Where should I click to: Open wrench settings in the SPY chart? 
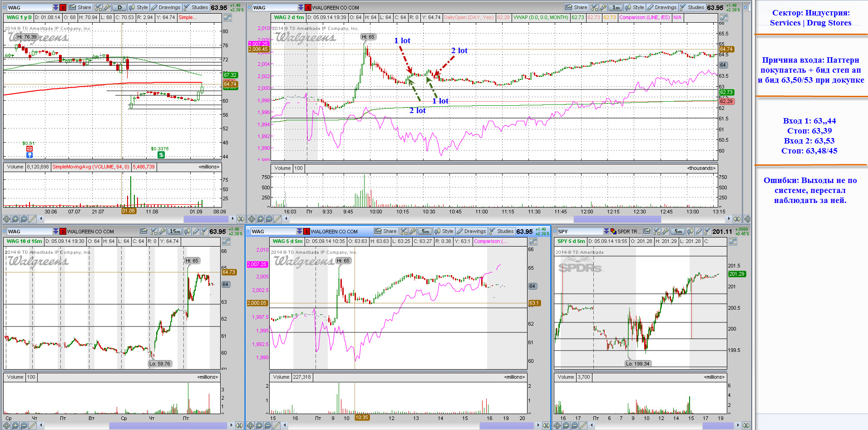pyautogui.click(x=665, y=231)
